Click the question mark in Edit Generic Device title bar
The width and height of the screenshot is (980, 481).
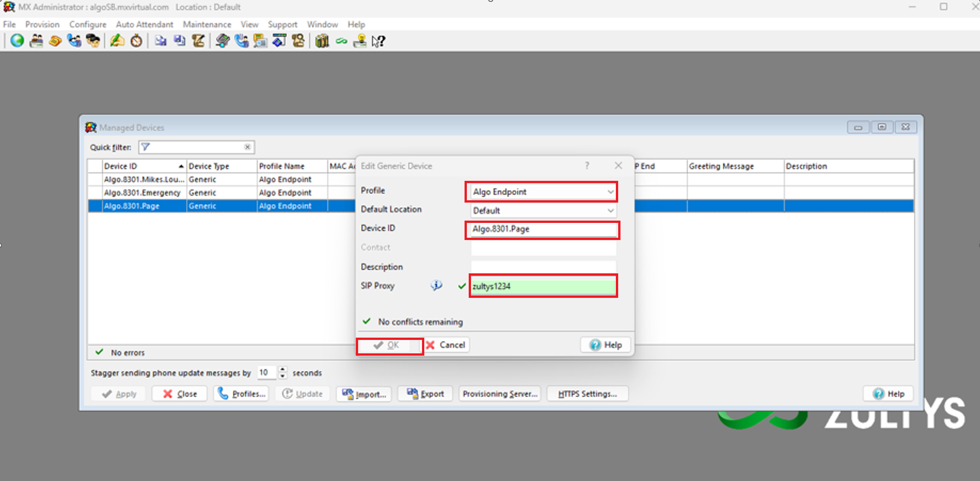click(587, 166)
